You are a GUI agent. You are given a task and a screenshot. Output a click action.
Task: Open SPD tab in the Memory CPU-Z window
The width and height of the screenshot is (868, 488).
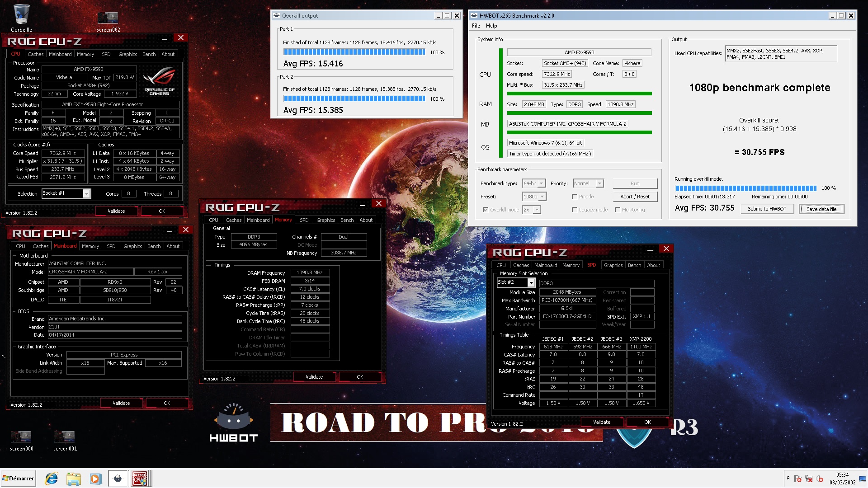[304, 220]
